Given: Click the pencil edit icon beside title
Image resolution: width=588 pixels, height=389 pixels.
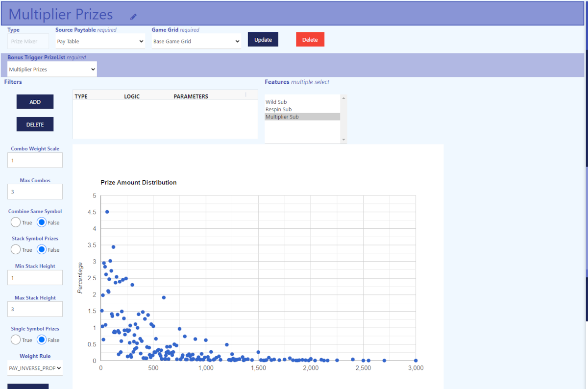Looking at the screenshot, I should pos(133,17).
